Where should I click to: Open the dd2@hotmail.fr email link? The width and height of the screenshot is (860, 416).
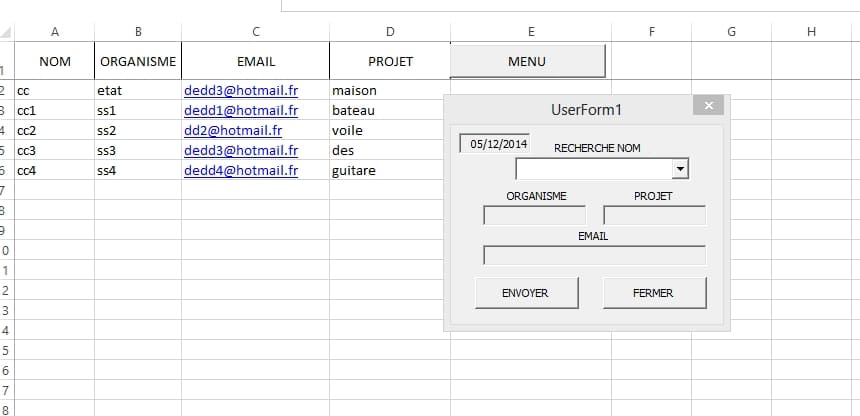pyautogui.click(x=233, y=130)
